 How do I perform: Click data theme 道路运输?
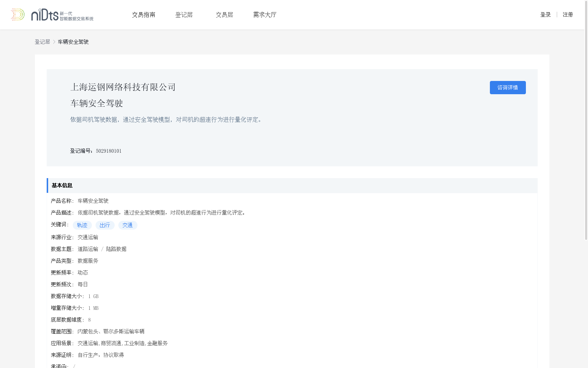pyautogui.click(x=88, y=249)
